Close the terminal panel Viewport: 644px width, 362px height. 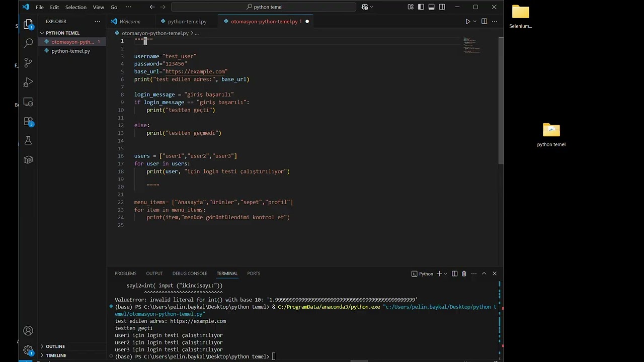coord(495,274)
